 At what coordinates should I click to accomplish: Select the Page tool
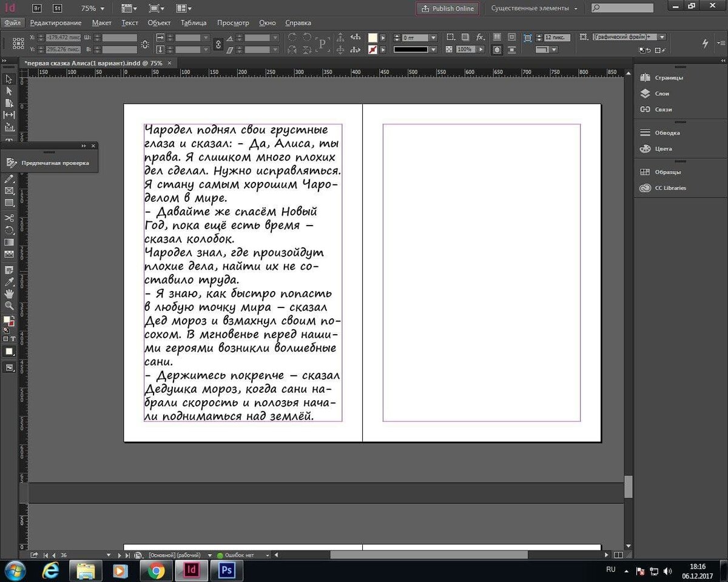(x=9, y=102)
